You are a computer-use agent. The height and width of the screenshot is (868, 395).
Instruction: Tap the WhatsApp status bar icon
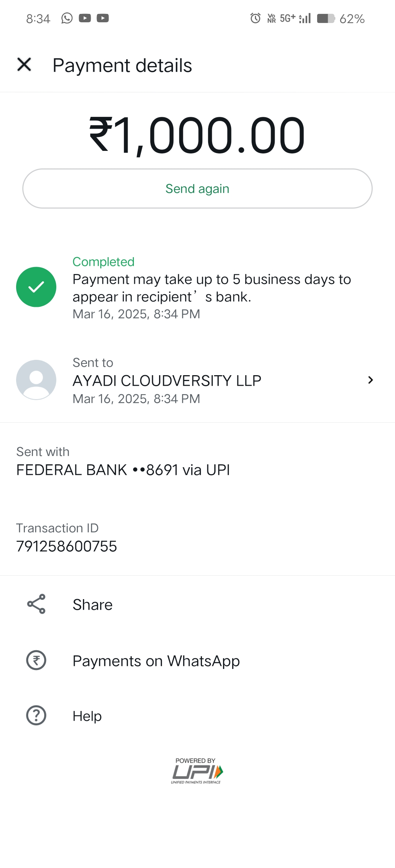67,18
